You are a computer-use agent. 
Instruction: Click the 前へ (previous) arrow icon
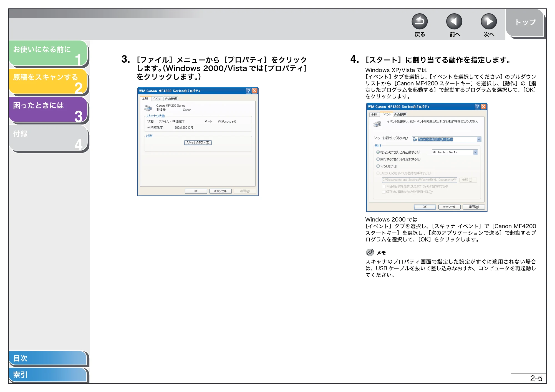(x=454, y=21)
